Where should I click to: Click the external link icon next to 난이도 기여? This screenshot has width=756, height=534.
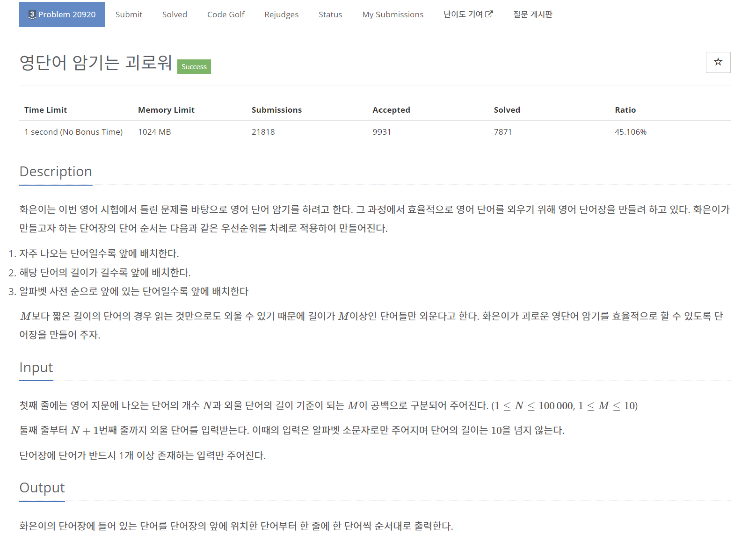point(489,14)
